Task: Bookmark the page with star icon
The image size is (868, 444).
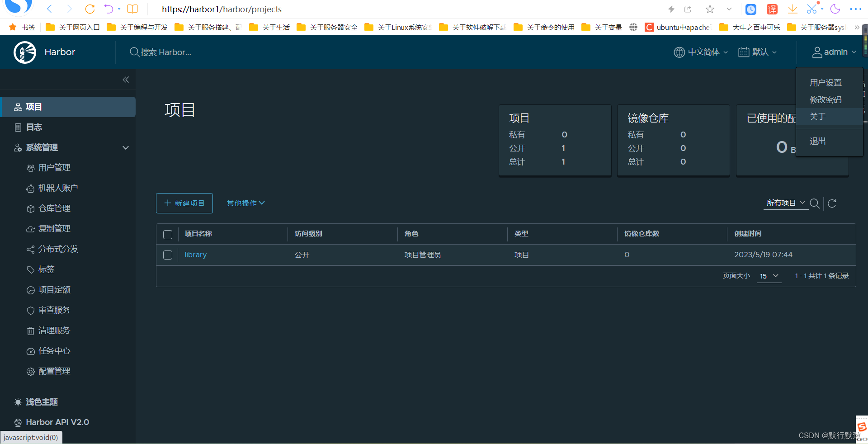Action: pyautogui.click(x=710, y=9)
